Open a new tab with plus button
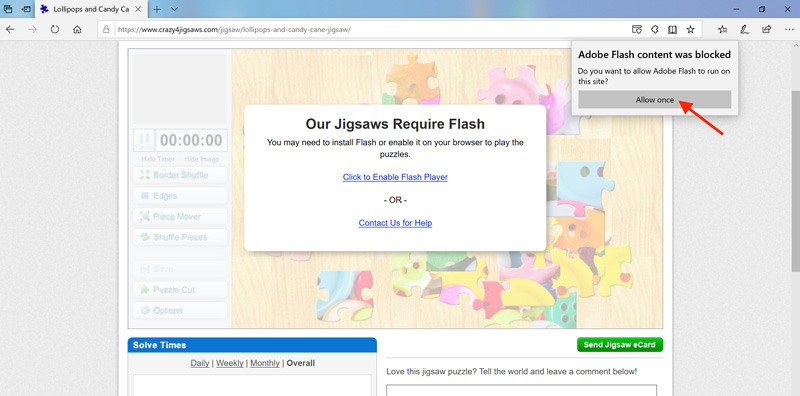The image size is (800, 396). 157,9
